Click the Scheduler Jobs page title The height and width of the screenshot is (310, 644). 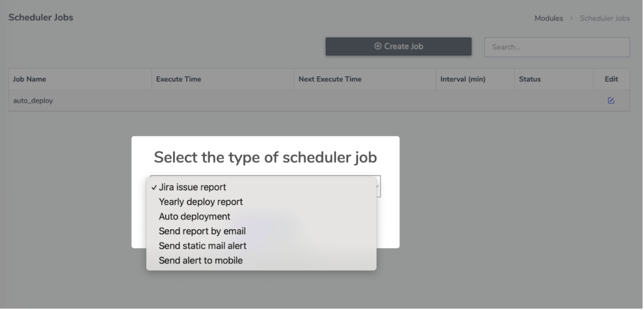[41, 18]
